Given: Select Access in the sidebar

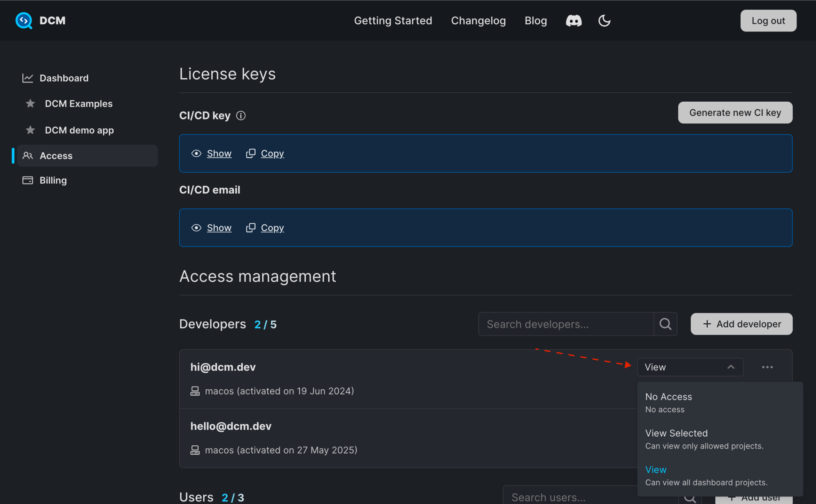Looking at the screenshot, I should pyautogui.click(x=56, y=155).
